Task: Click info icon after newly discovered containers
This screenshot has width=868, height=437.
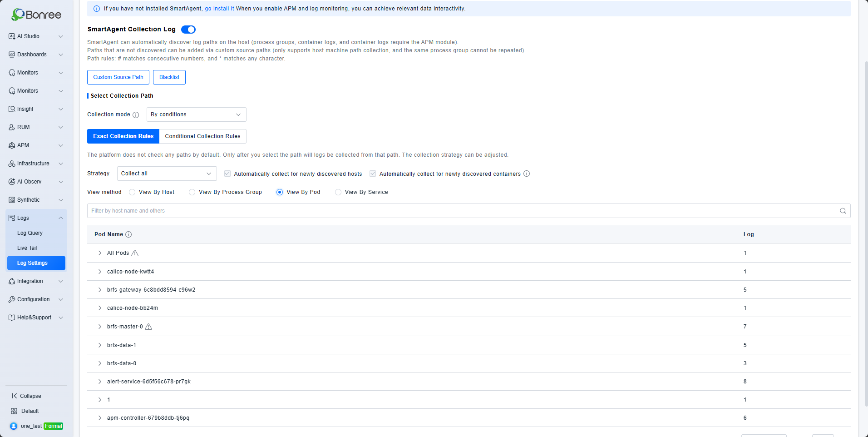Action: pyautogui.click(x=527, y=174)
